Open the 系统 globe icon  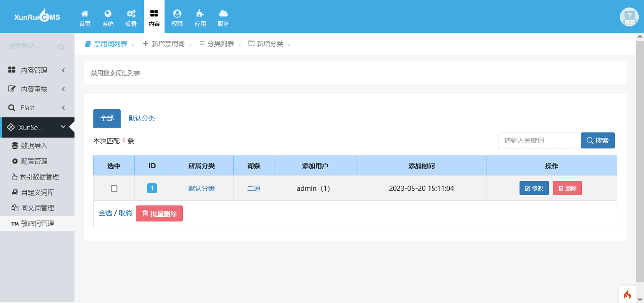coord(108,18)
